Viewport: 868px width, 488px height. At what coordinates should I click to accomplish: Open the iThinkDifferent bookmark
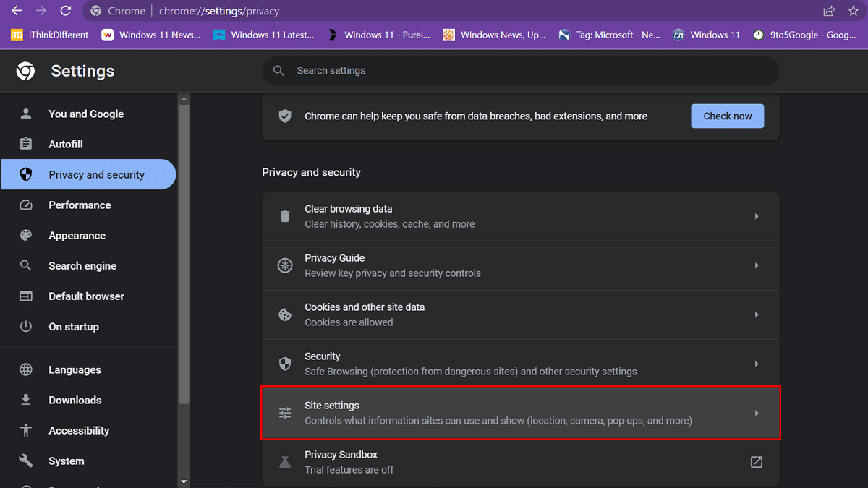point(50,35)
